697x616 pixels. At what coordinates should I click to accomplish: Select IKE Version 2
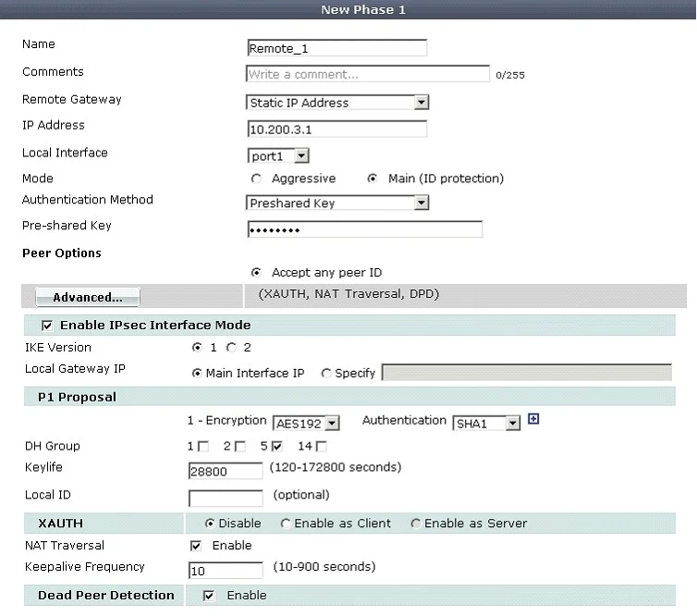[231, 348]
